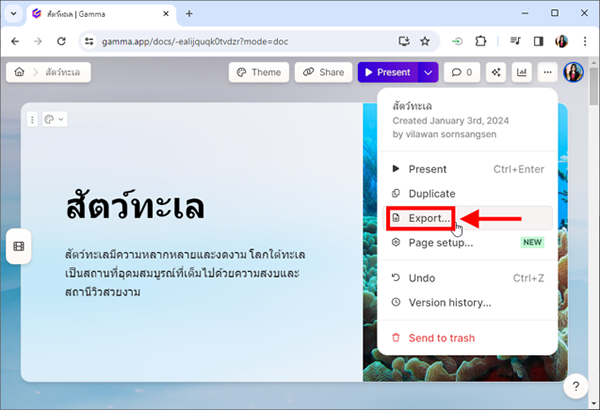Image resolution: width=600 pixels, height=410 pixels.
Task: Close the Gamma tab
Action: click(x=166, y=14)
